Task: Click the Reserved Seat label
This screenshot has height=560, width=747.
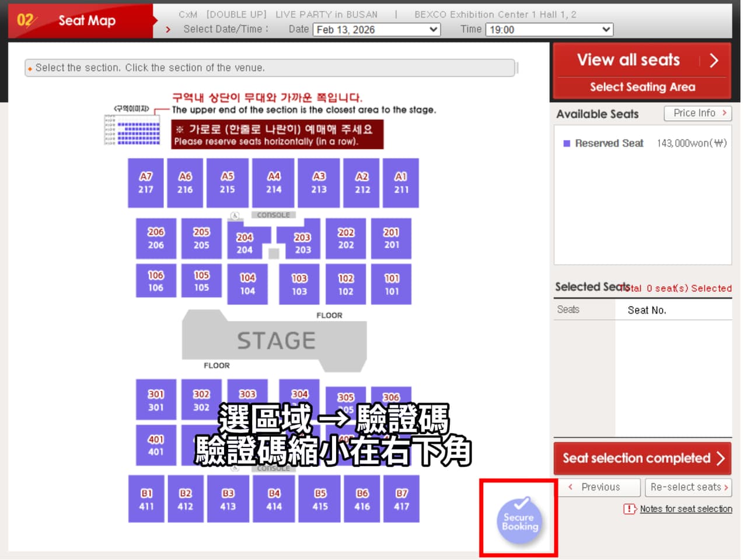Action: 609,143
